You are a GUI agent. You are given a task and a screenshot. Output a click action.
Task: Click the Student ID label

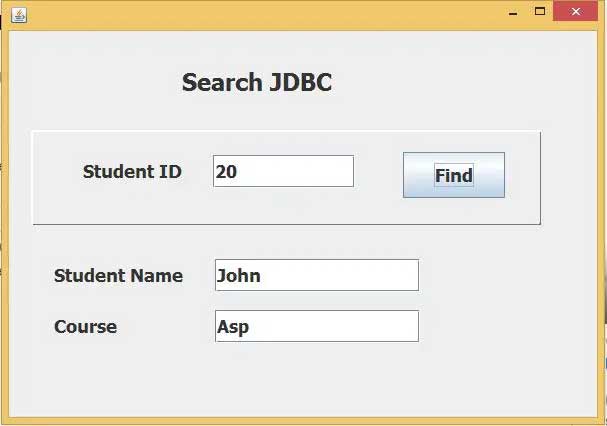pos(132,172)
